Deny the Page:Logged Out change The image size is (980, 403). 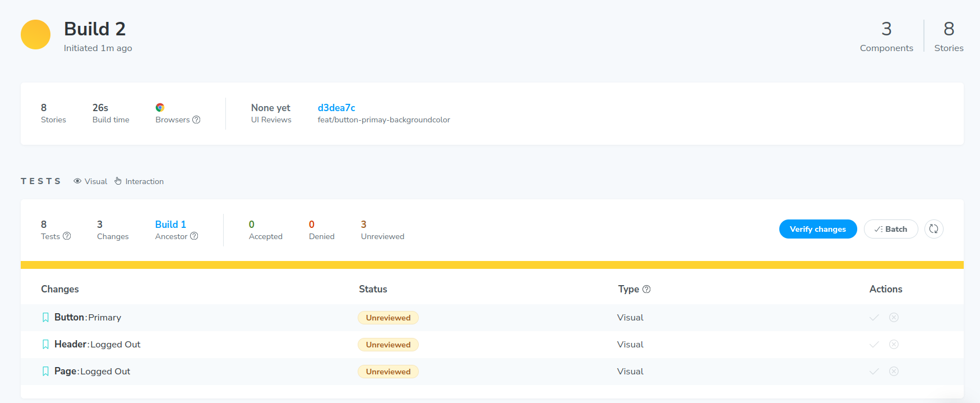point(894,372)
